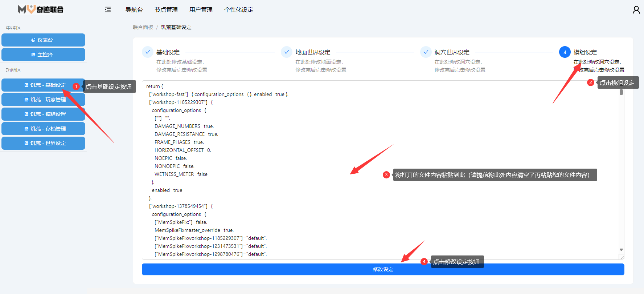Click the text "workshop-1185229307" line
This screenshot has height=294, width=644.
click(x=181, y=102)
